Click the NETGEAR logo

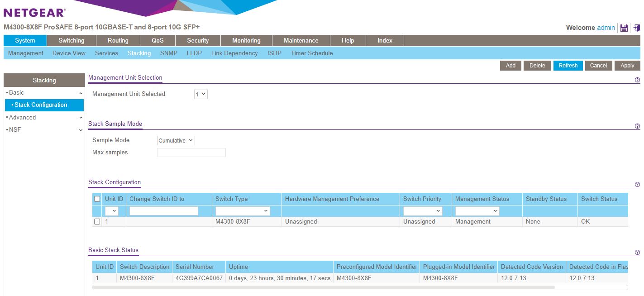pos(34,13)
